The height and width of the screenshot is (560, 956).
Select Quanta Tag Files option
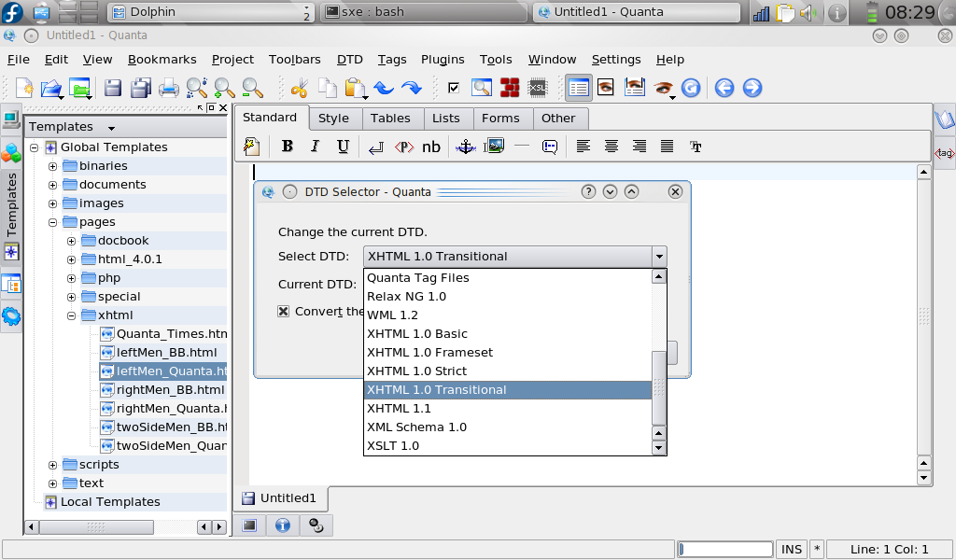click(507, 278)
